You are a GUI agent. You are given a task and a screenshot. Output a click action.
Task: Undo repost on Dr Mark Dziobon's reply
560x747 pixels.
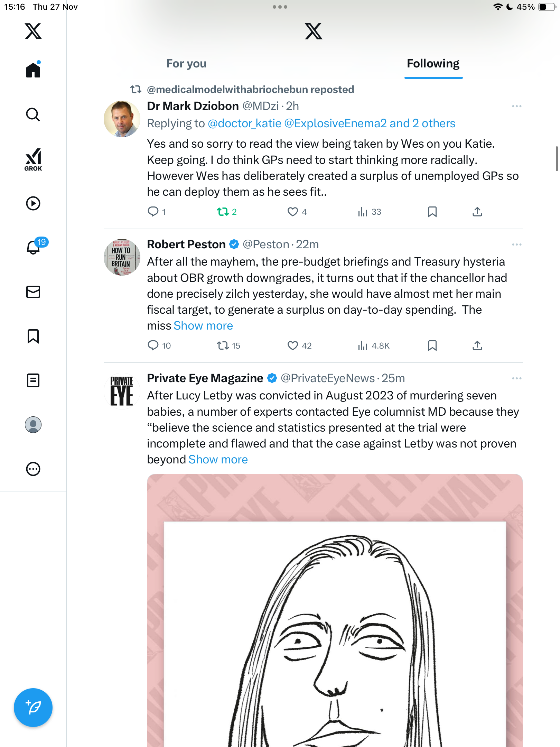(x=223, y=212)
